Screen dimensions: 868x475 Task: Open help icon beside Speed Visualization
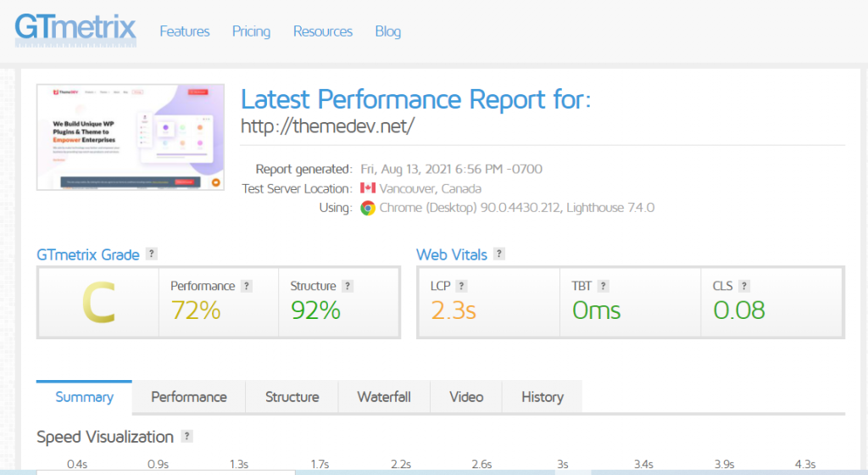(187, 436)
